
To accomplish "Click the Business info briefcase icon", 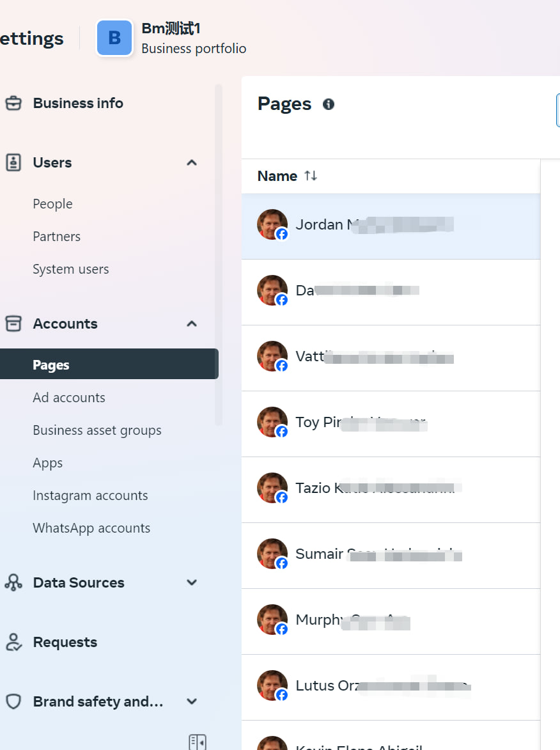I will [13, 103].
